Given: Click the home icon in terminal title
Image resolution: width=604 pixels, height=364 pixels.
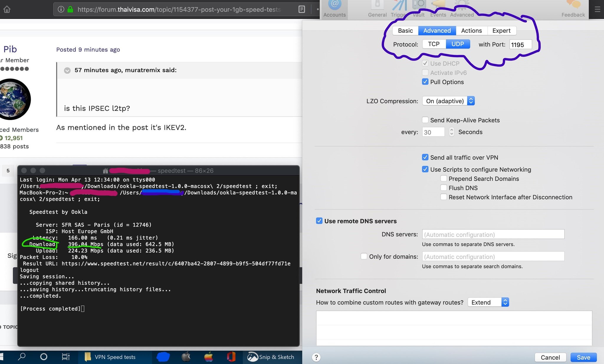Looking at the screenshot, I should tap(105, 171).
